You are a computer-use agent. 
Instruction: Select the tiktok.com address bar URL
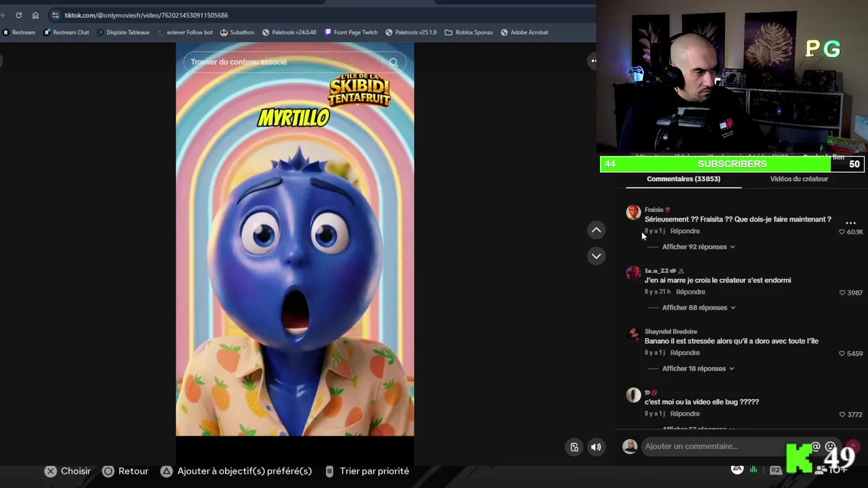pos(146,15)
